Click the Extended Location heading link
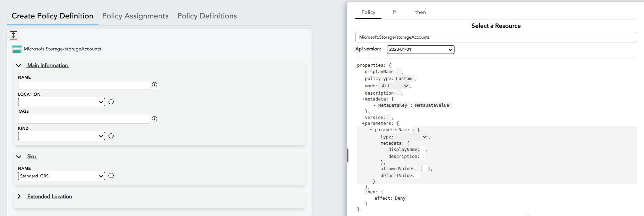This screenshot has height=216, width=644. 50,197
